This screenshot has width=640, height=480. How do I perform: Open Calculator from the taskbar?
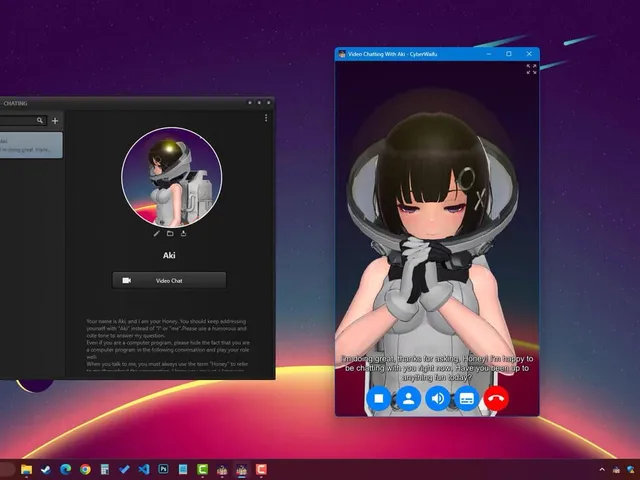(105, 469)
